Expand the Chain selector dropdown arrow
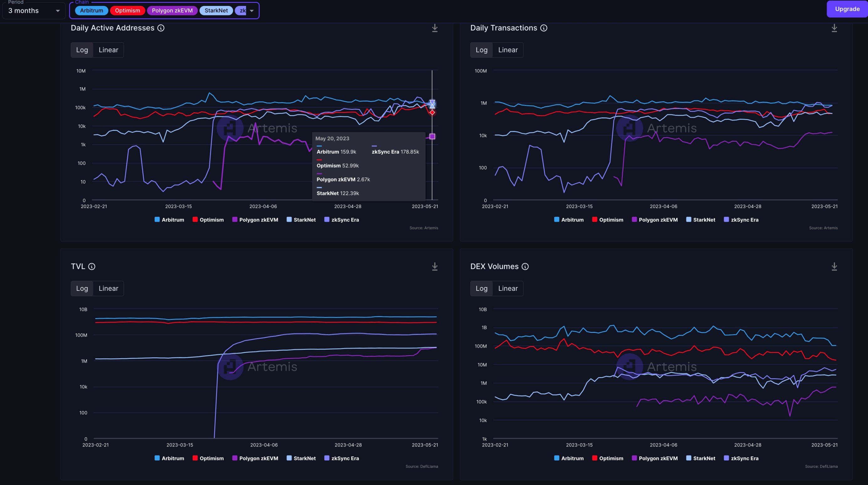 click(x=251, y=11)
